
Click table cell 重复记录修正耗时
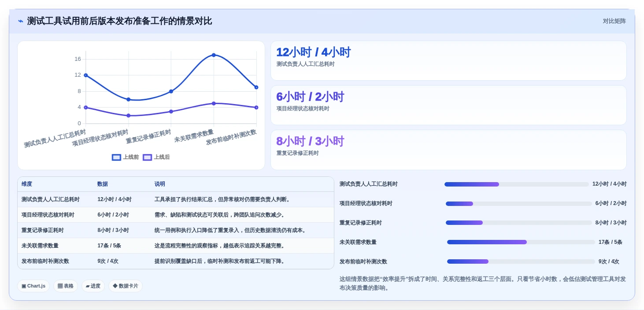[43, 231]
